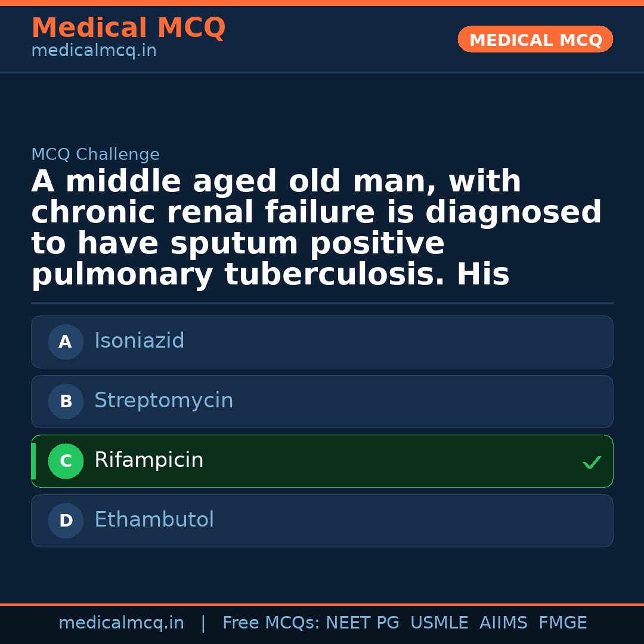Pick the Rifampicin answer text
644x644 pixels.
coord(148,460)
